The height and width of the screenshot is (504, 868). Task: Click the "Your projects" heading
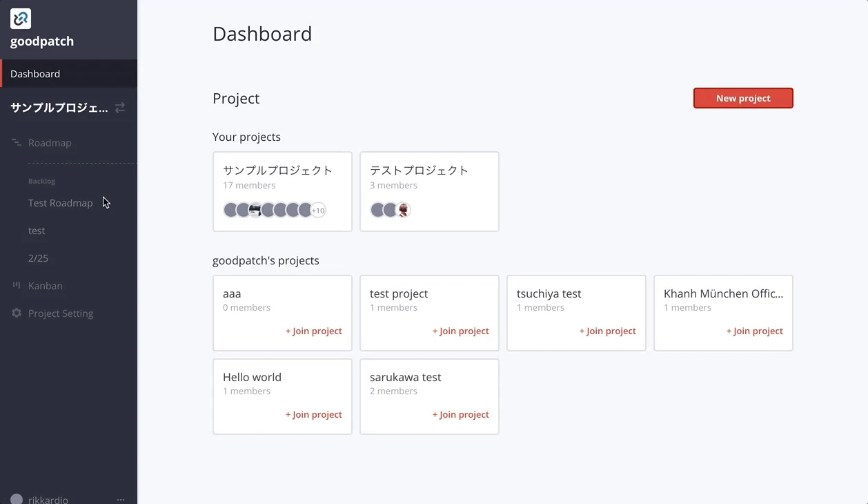pos(246,137)
